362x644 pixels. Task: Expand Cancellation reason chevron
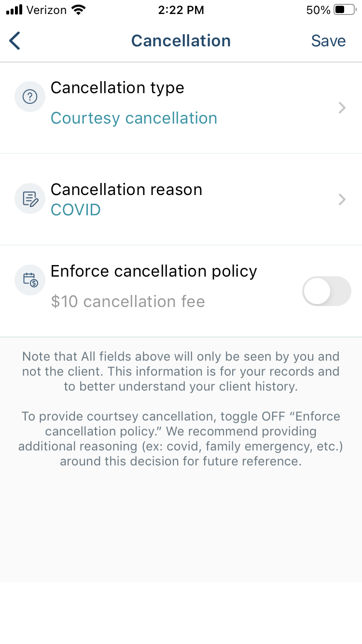point(342,199)
